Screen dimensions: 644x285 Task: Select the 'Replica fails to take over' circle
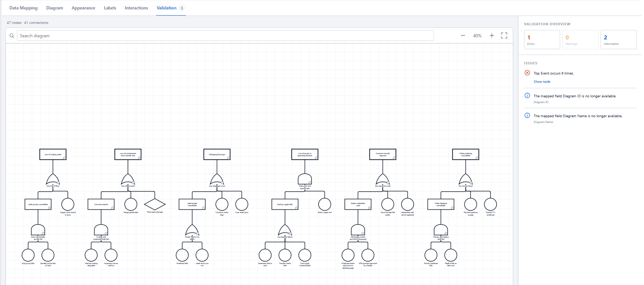click(x=451, y=255)
